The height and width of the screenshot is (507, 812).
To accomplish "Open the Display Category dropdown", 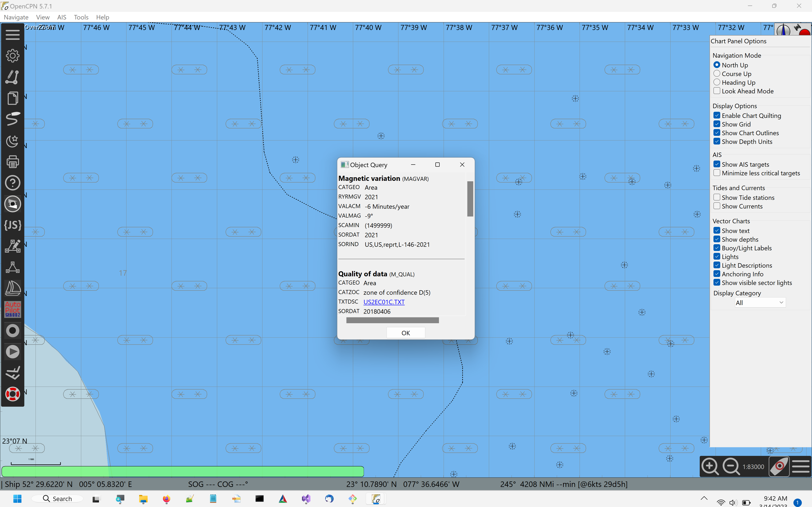I will [x=760, y=302].
